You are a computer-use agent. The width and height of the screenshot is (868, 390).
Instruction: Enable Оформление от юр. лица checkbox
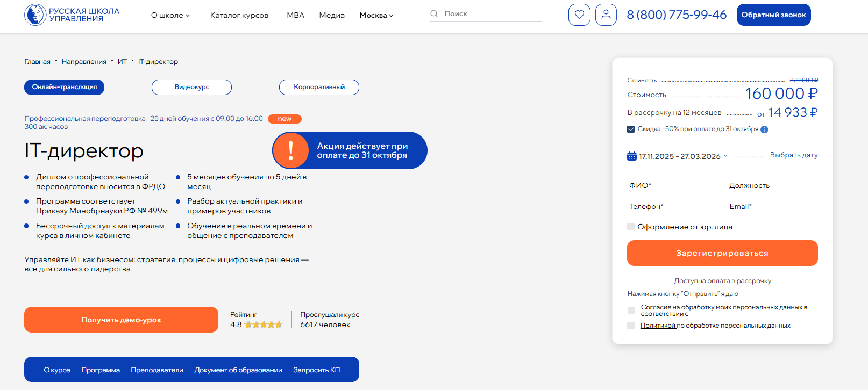631,227
